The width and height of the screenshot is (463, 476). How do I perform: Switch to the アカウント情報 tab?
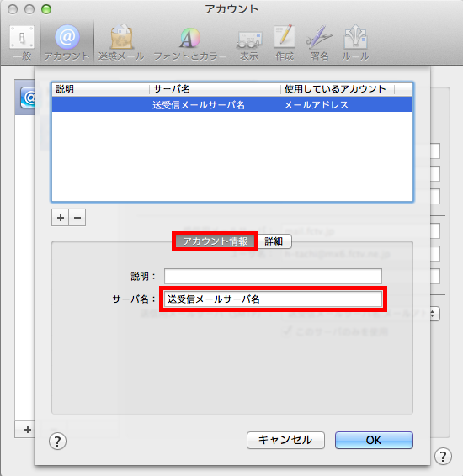pyautogui.click(x=216, y=241)
